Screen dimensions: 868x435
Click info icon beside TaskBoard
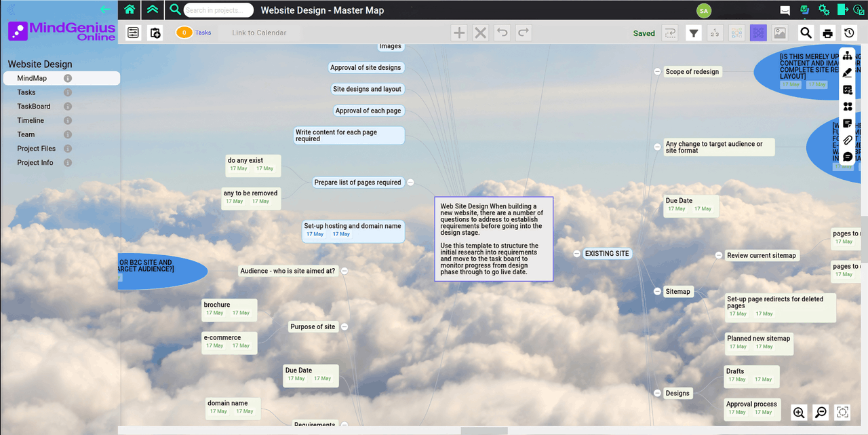pos(68,107)
